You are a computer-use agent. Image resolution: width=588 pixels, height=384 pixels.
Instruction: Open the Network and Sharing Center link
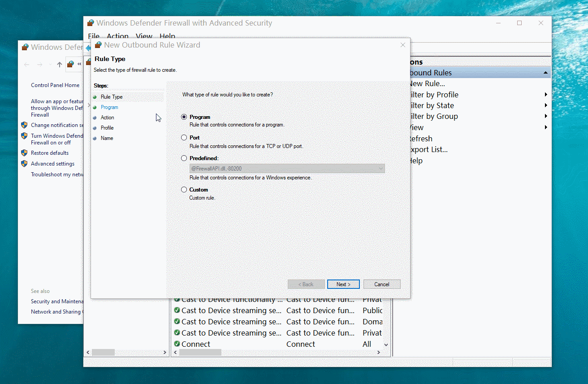click(56, 312)
